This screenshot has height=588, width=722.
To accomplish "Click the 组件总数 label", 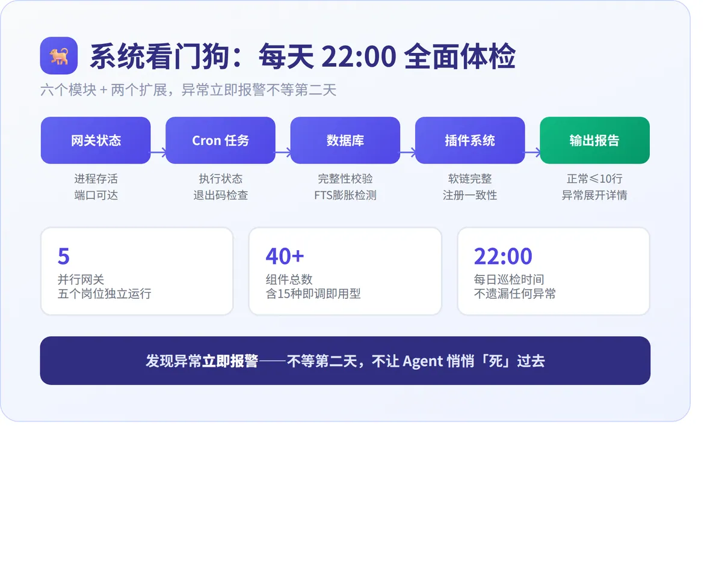I will pos(289,280).
